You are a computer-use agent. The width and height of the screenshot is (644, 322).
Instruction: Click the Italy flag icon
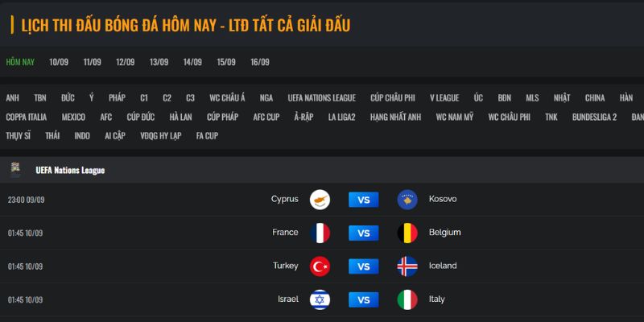pos(407,299)
